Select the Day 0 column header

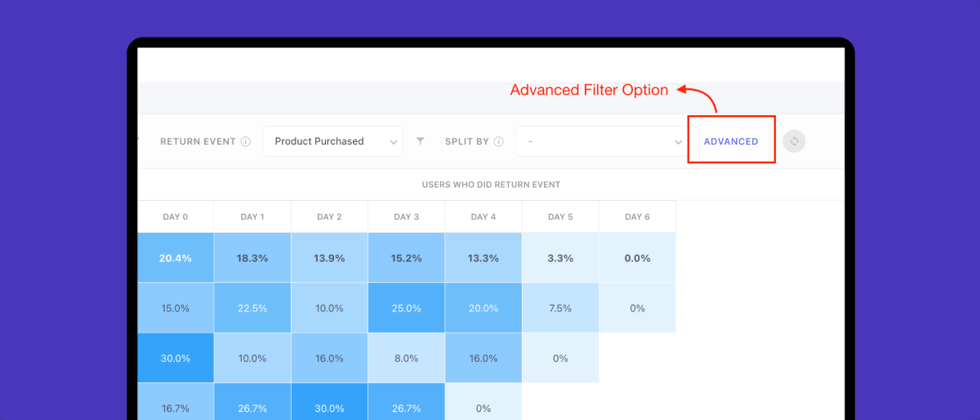click(176, 217)
